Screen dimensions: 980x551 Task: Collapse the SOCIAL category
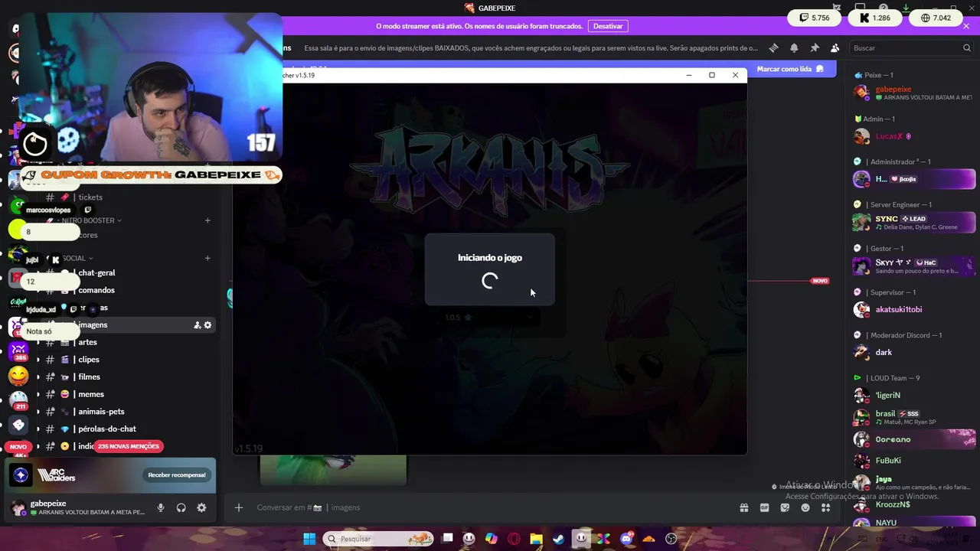coord(77,258)
